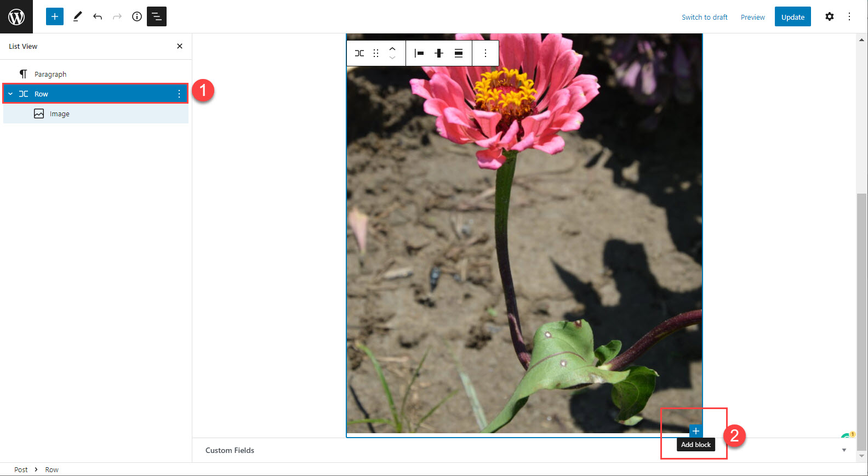Open the Row block toolbar options menu
Screen dimensions: 868x476
[485, 53]
